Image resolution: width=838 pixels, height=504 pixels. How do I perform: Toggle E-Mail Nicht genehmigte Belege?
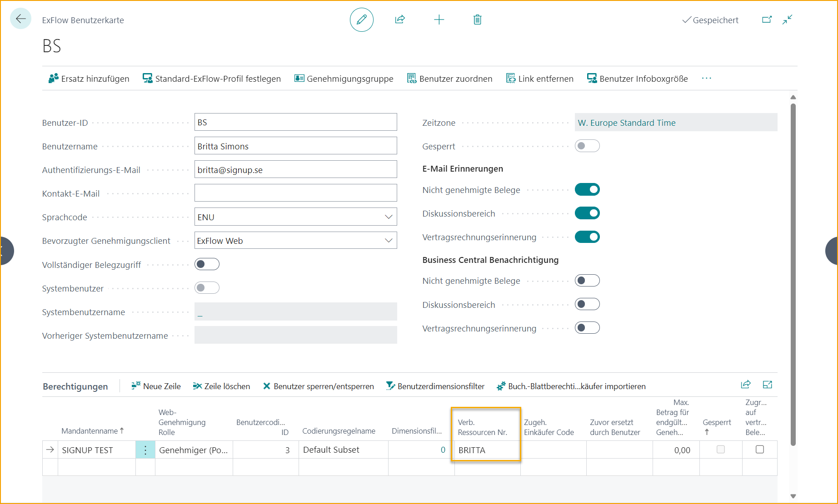tap(587, 189)
